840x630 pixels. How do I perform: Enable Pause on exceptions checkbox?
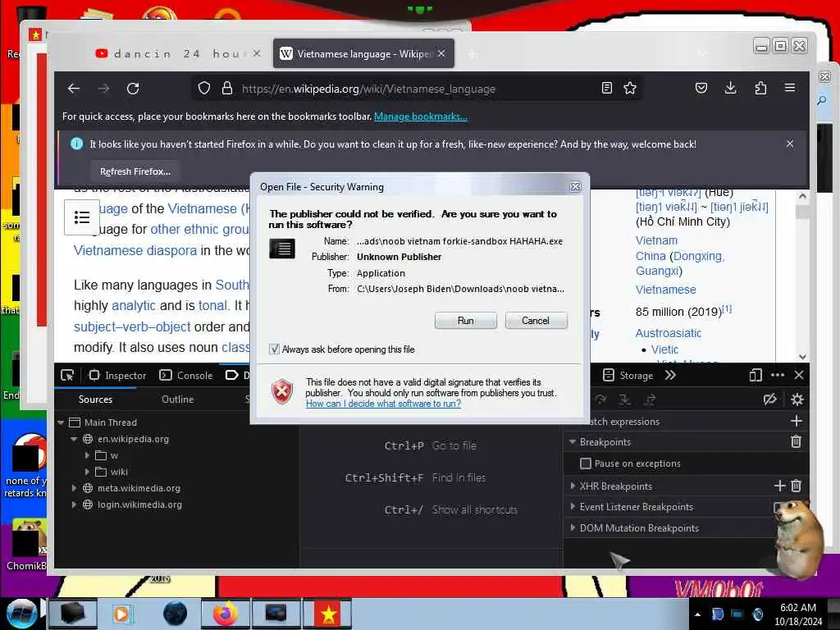tap(586, 463)
